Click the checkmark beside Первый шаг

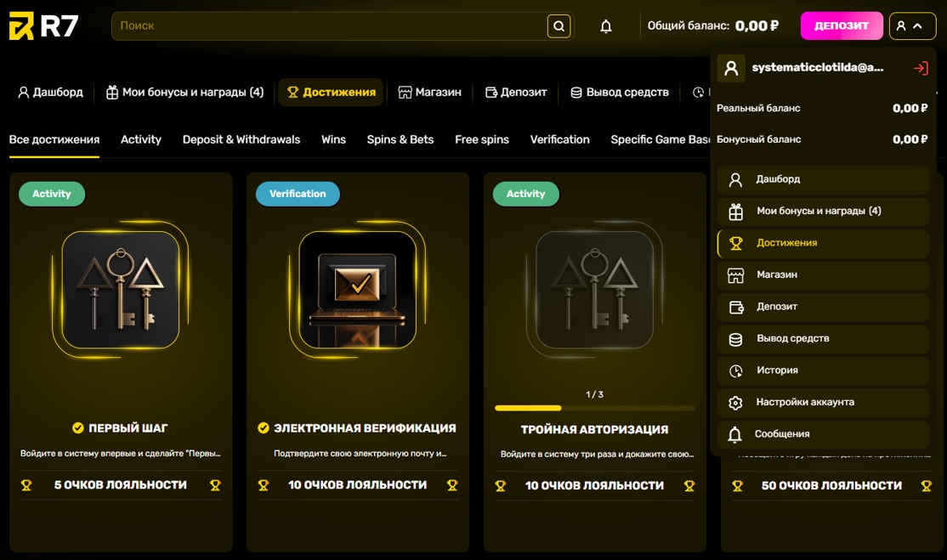pos(78,427)
